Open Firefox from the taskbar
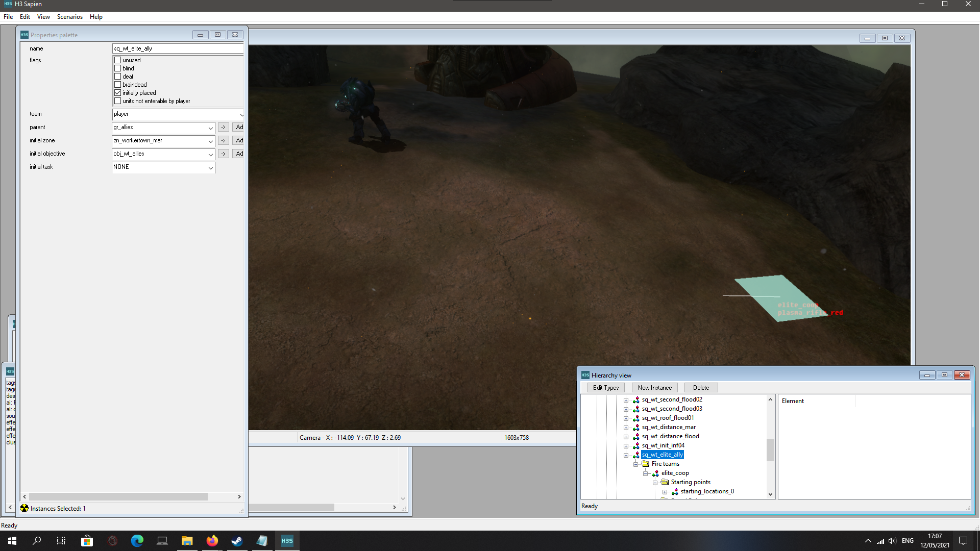Screen dimensions: 980x551 (x=212, y=541)
